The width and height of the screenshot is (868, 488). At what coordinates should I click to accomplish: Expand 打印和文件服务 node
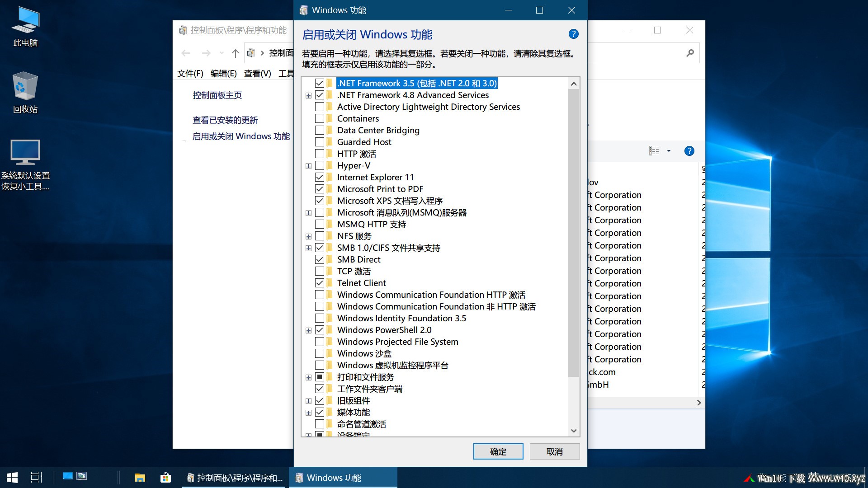pyautogui.click(x=308, y=377)
